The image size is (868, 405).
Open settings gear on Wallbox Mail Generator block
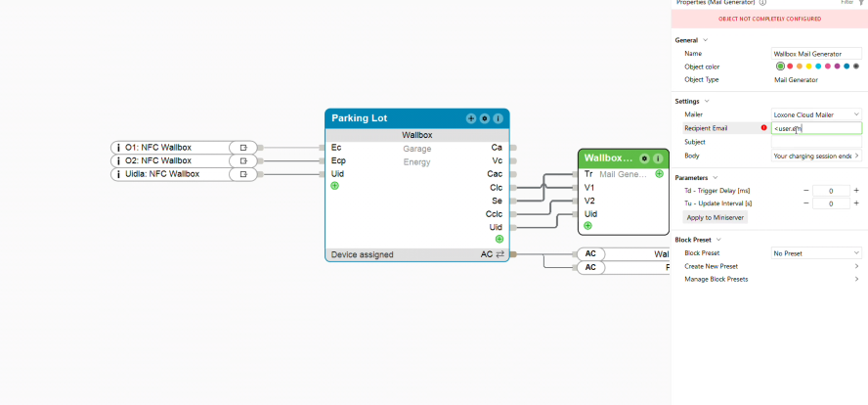click(644, 157)
